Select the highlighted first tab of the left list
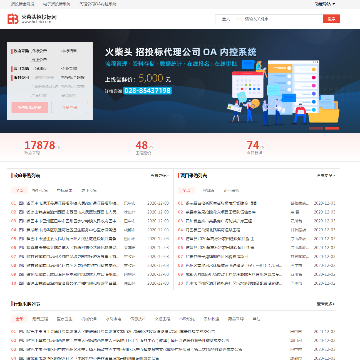The height and width of the screenshot is (360, 360). coord(19,190)
